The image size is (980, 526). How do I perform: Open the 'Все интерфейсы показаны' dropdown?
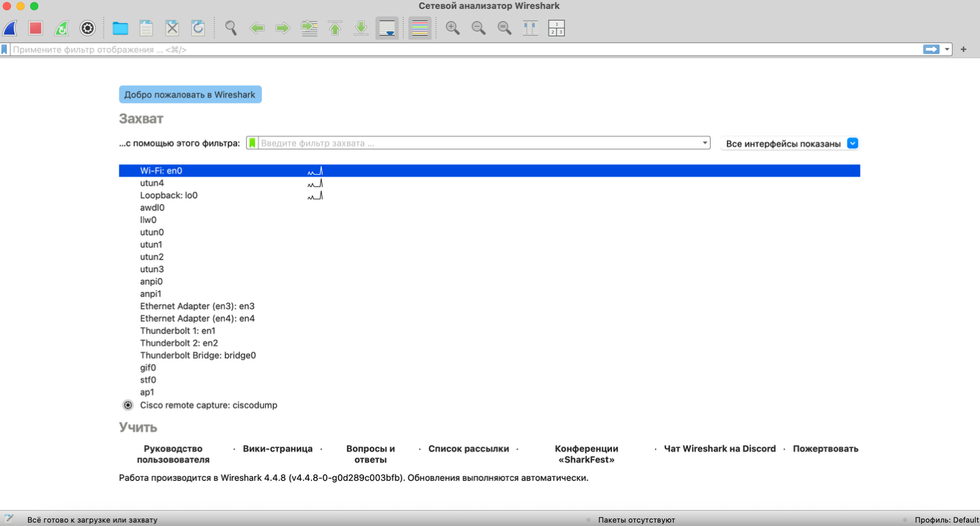853,143
